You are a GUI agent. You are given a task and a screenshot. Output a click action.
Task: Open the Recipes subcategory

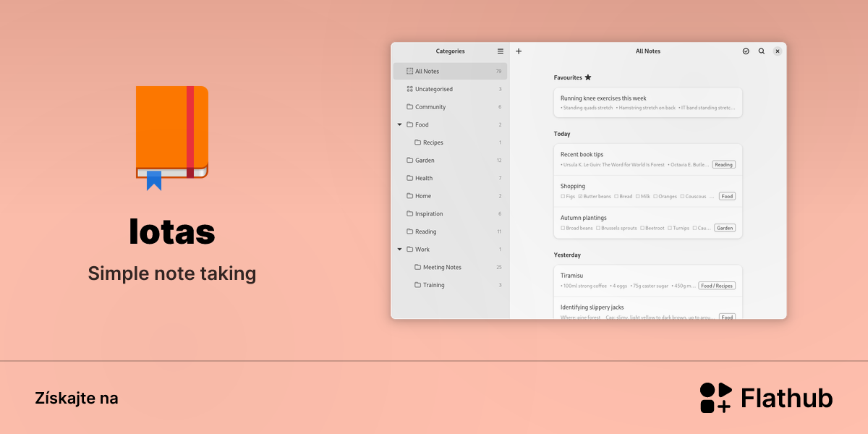pyautogui.click(x=450, y=142)
